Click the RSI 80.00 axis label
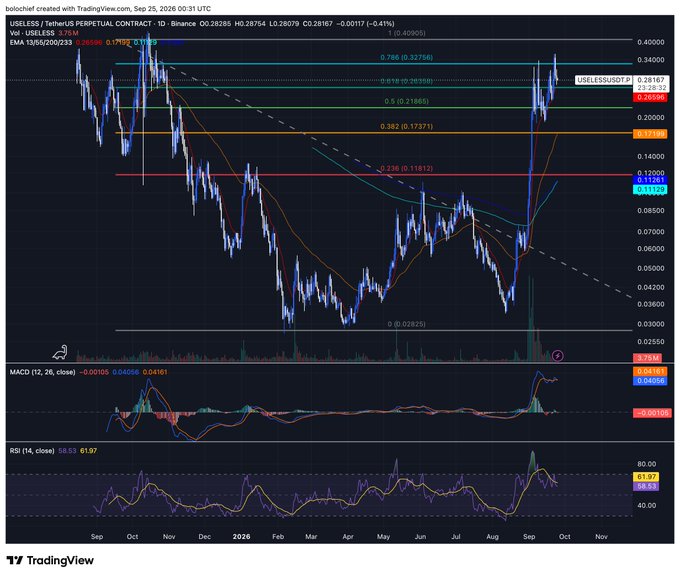This screenshot has width=680, height=577. pos(647,464)
